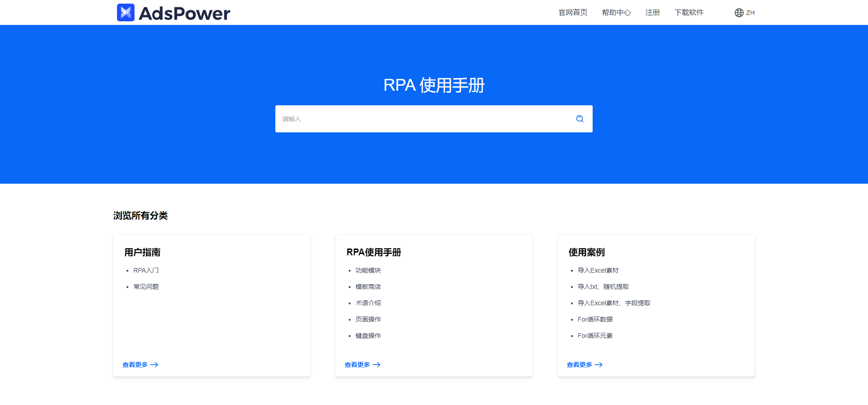This screenshot has width=868, height=405.
Task: Open 帮助中心 in the top navigation
Action: pyautogui.click(x=616, y=13)
